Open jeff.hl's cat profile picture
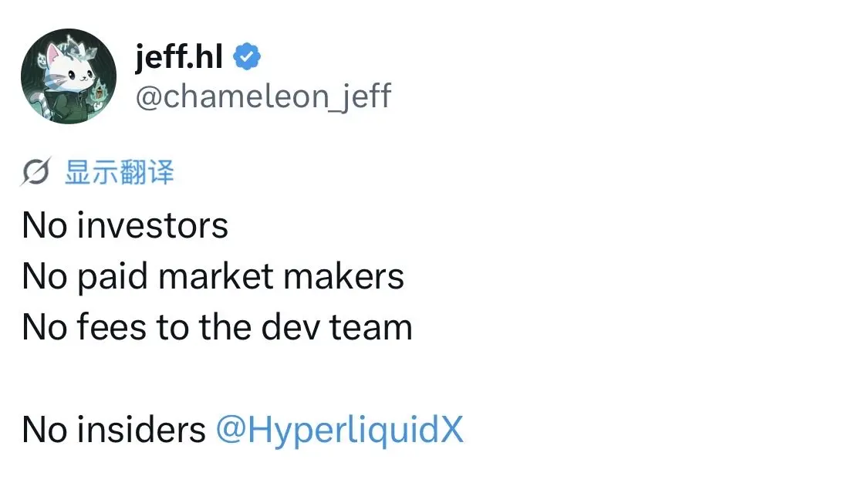Screen dimensions: 868x483 (x=69, y=76)
